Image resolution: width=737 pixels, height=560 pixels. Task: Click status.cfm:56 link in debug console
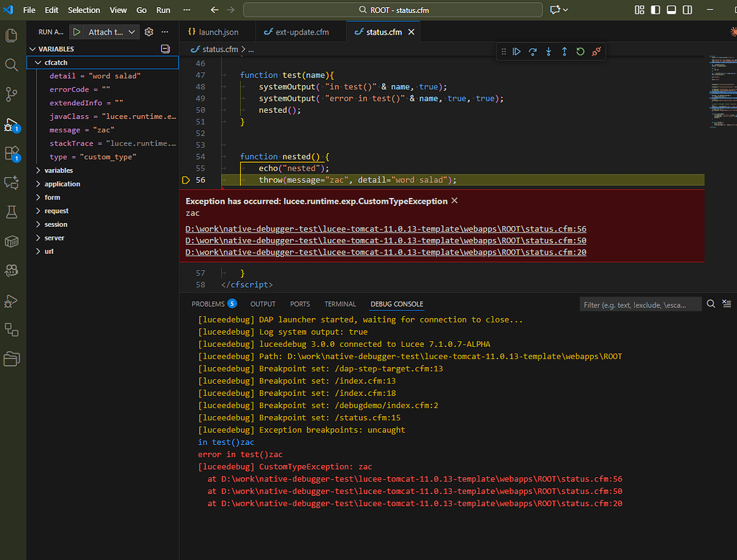422,479
